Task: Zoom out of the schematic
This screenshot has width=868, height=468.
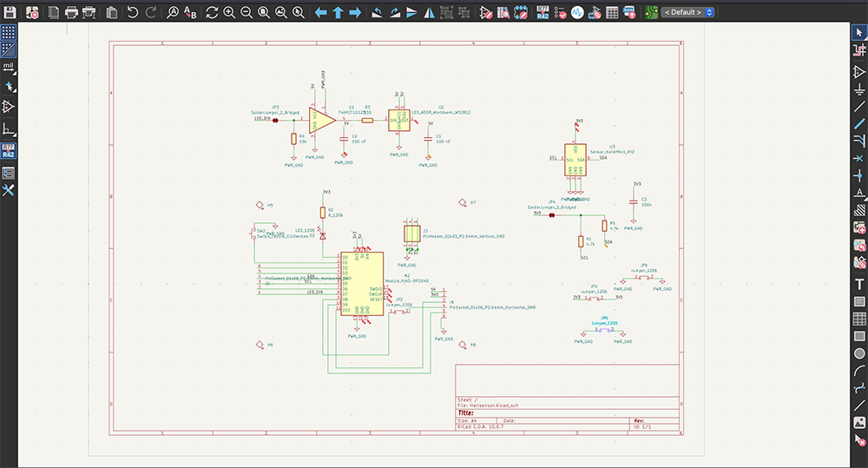Action: pos(247,12)
